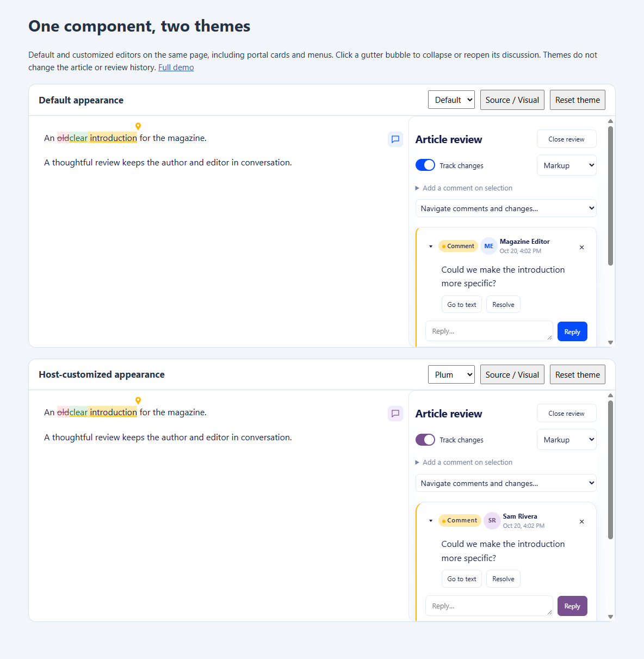The height and width of the screenshot is (659, 644).
Task: Click 'A thoughtful review' paragraph in Default editor
Action: point(168,163)
